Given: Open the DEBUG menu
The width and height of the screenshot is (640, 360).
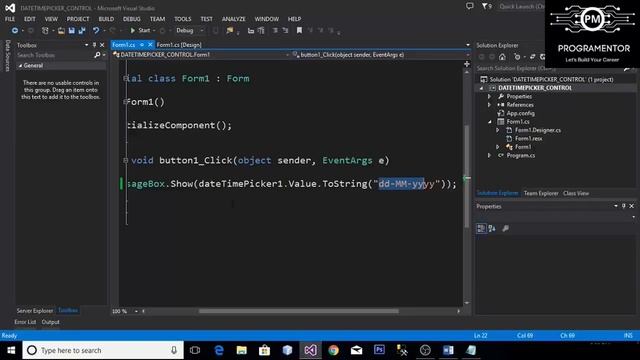Looking at the screenshot, I should tap(131, 19).
